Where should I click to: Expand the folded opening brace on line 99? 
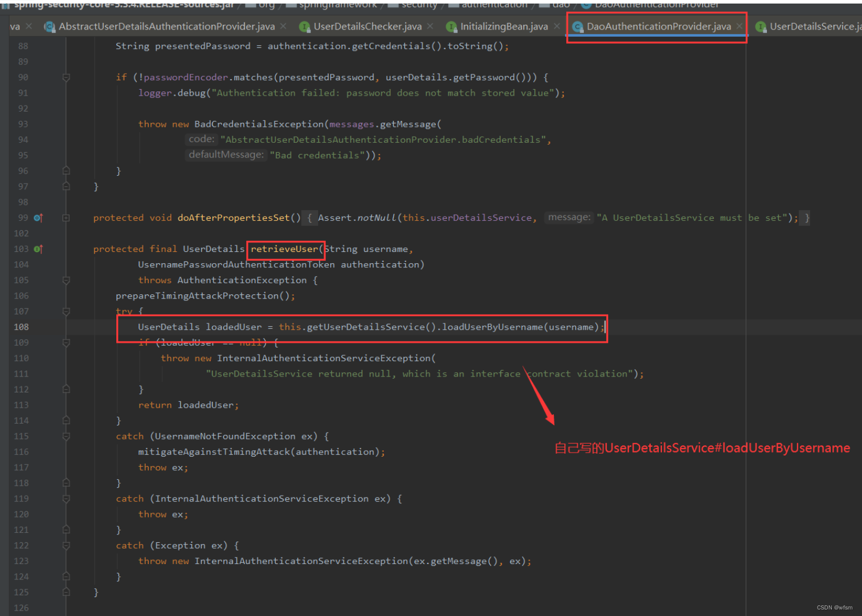(309, 218)
